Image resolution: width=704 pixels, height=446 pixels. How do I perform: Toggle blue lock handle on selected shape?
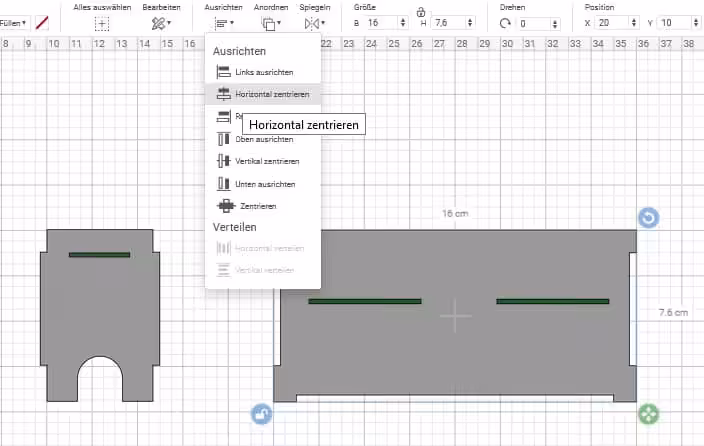[x=261, y=413]
